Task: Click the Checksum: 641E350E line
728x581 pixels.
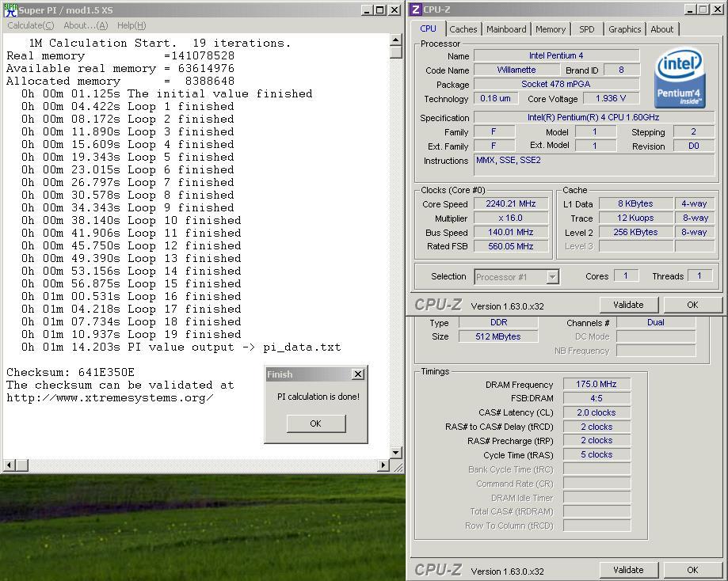Action: tap(71, 372)
